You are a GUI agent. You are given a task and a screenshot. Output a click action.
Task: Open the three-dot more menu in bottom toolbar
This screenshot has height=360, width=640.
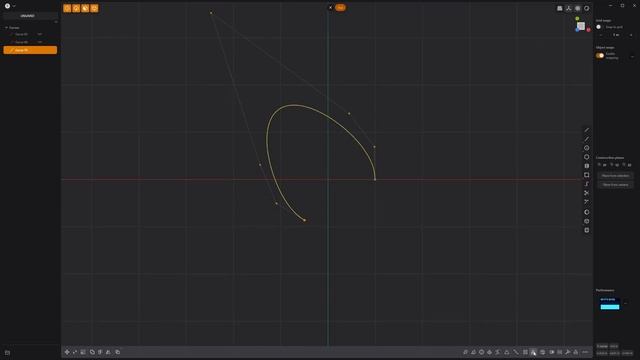tap(585, 352)
